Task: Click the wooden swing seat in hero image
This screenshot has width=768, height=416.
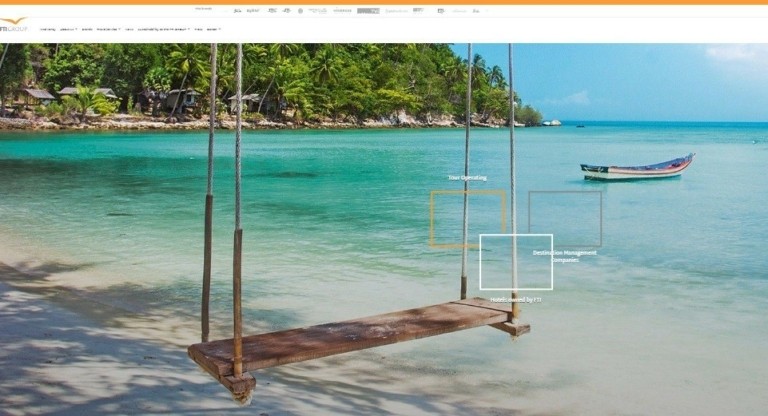Action: pyautogui.click(x=358, y=336)
